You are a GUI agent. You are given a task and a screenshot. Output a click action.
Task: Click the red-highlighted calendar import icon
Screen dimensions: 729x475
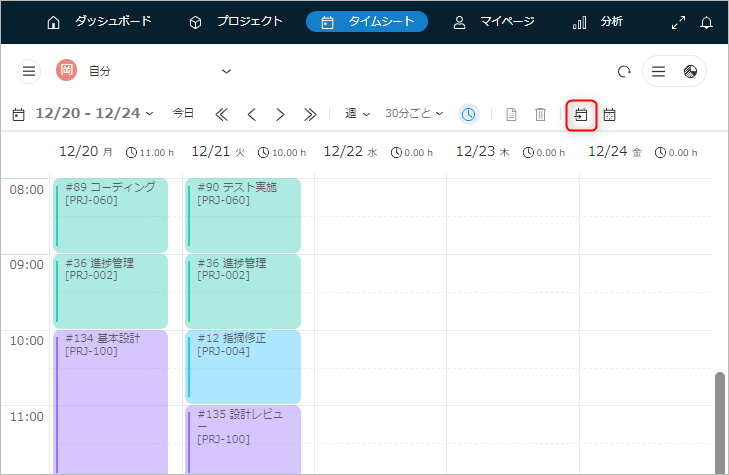580,115
